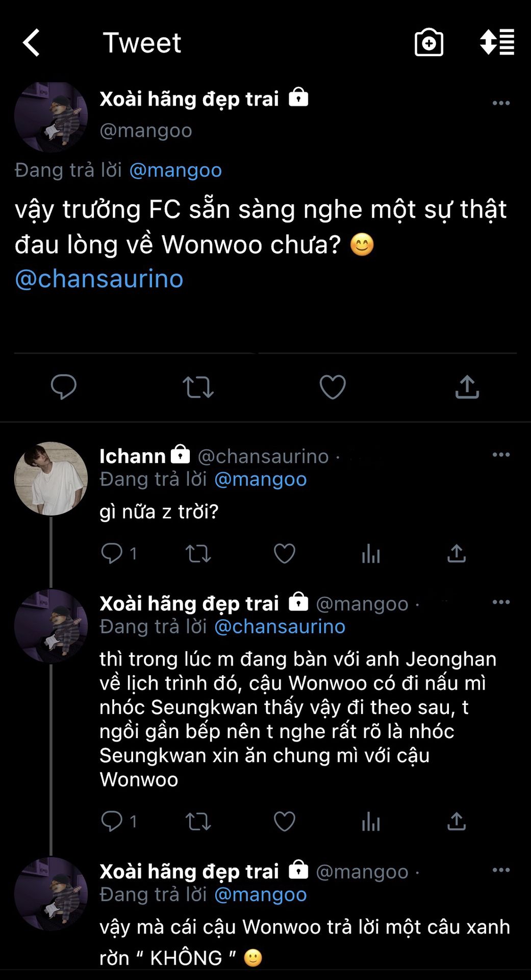The height and width of the screenshot is (980, 531).
Task: Like the main tweet with heart
Action: [x=333, y=386]
